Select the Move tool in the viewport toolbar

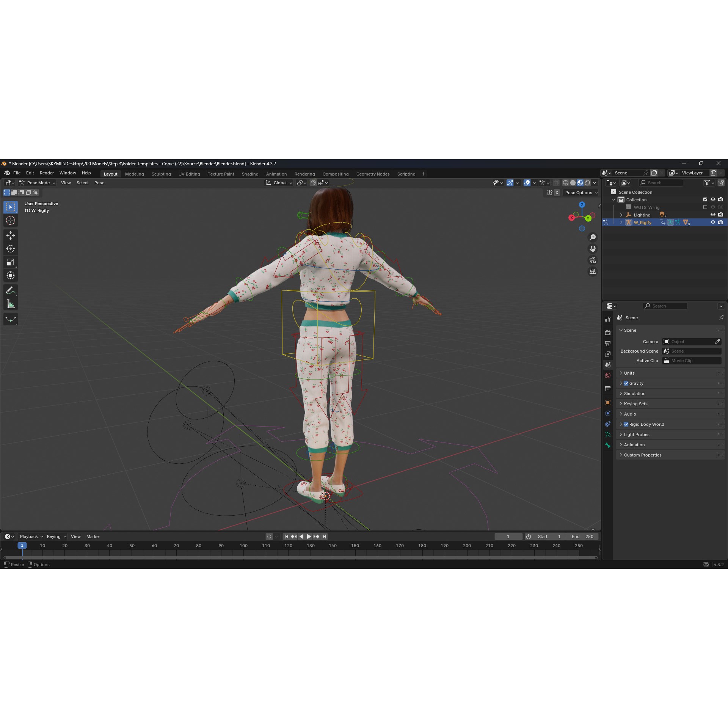(11, 235)
